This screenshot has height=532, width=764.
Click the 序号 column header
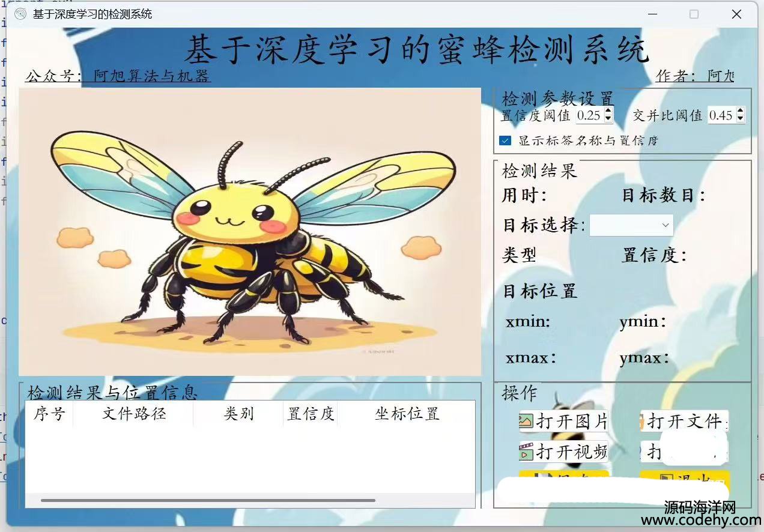49,414
